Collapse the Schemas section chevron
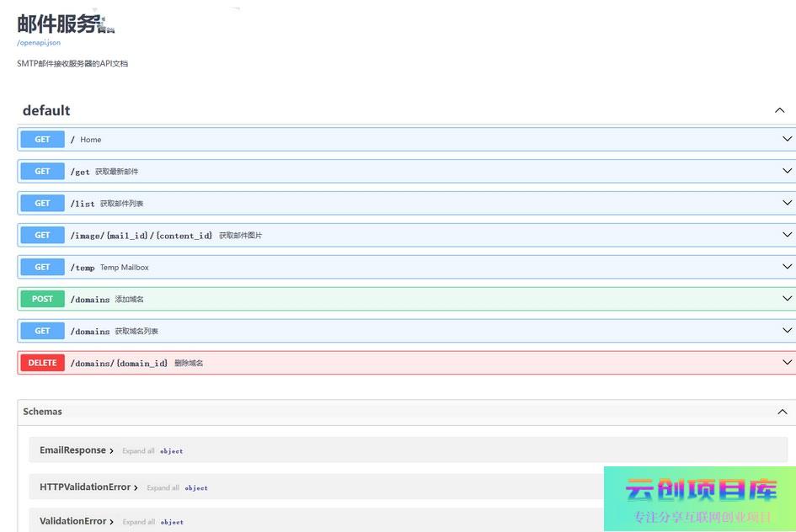This screenshot has width=796, height=532. pyautogui.click(x=781, y=412)
